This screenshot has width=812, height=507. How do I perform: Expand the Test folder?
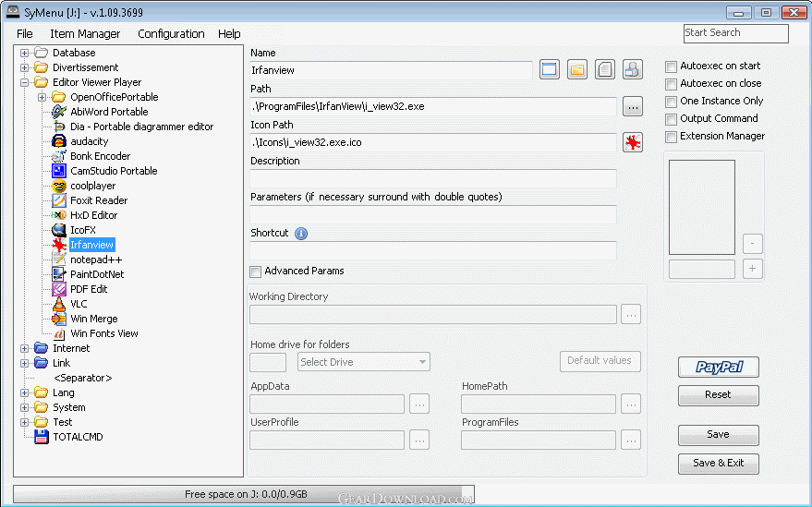[x=24, y=423]
